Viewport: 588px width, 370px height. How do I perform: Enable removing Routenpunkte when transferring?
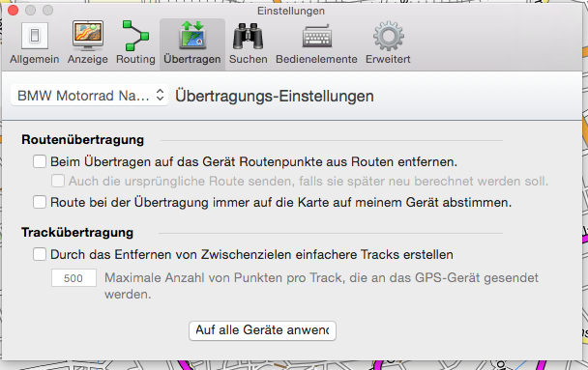[40, 161]
